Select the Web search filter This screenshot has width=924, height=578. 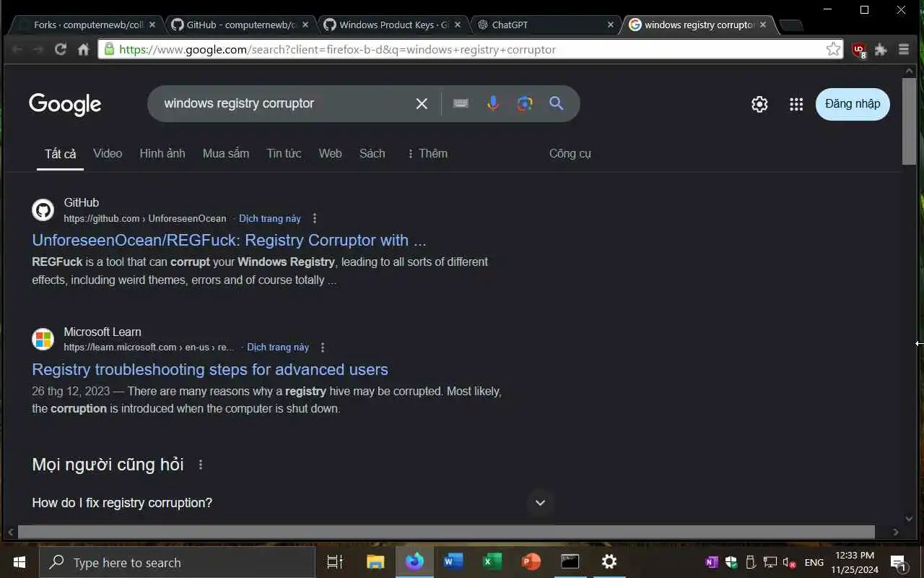(331, 153)
